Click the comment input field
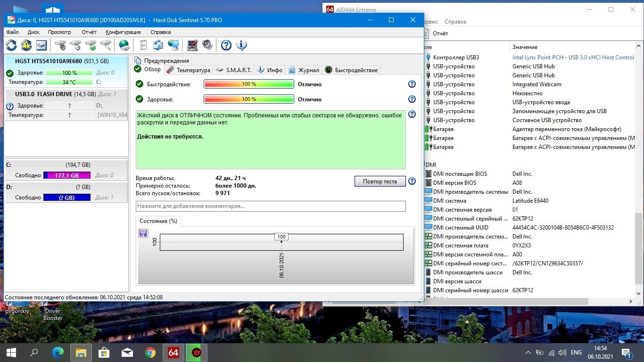The width and height of the screenshot is (644, 362). pos(271,206)
